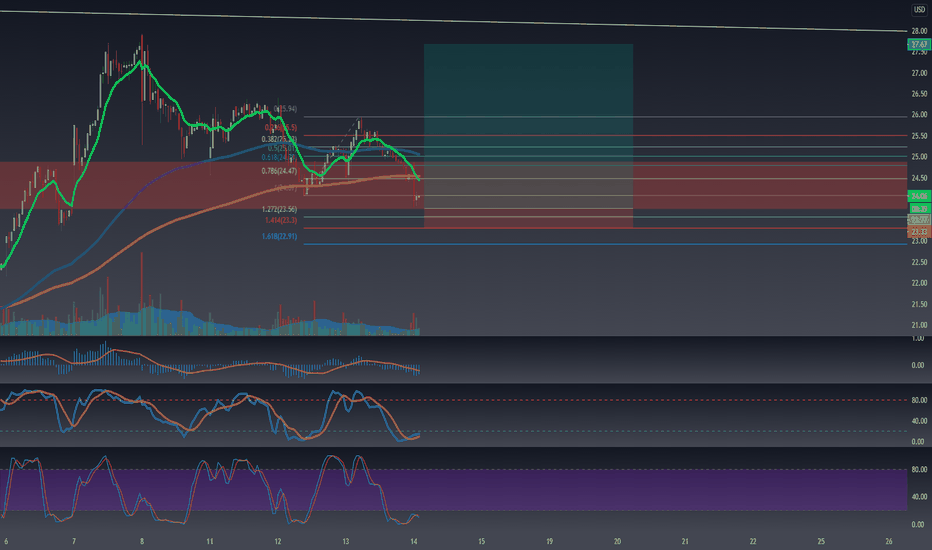This screenshot has height=550, width=932.
Task: Click the 27.00 price axis label
Action: tap(919, 73)
